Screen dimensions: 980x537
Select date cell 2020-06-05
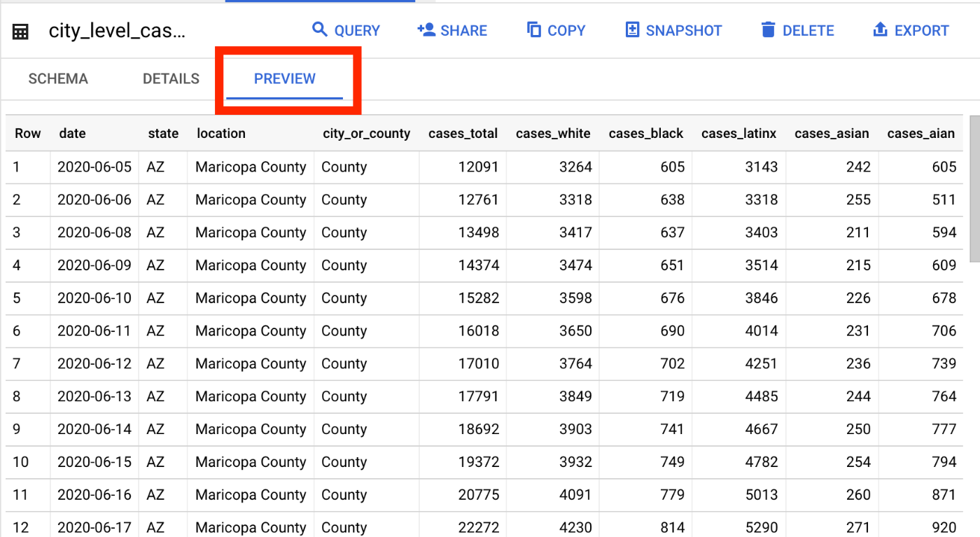tap(94, 167)
